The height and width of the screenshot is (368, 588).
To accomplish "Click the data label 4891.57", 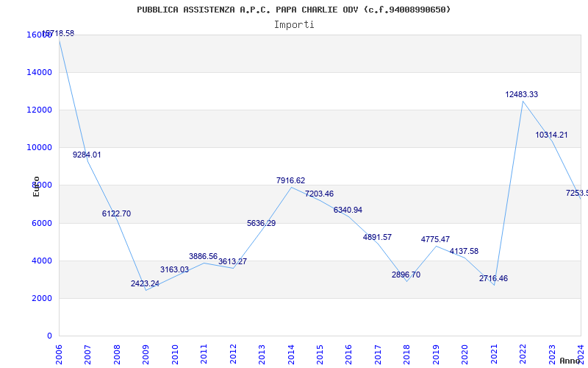I will [377, 237].
